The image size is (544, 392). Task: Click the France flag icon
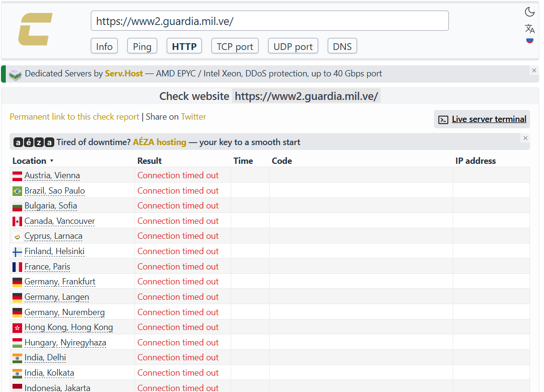tap(17, 267)
